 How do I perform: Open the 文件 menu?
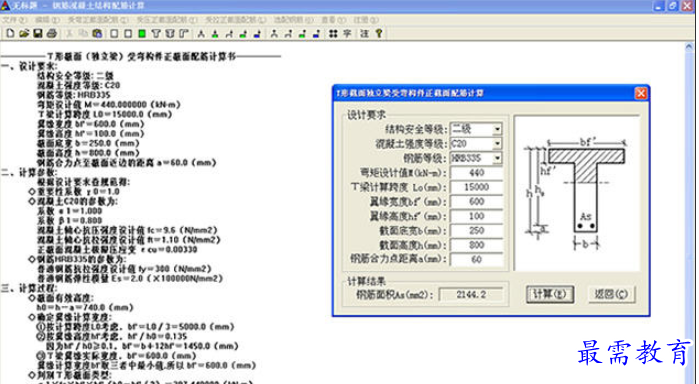(14, 20)
